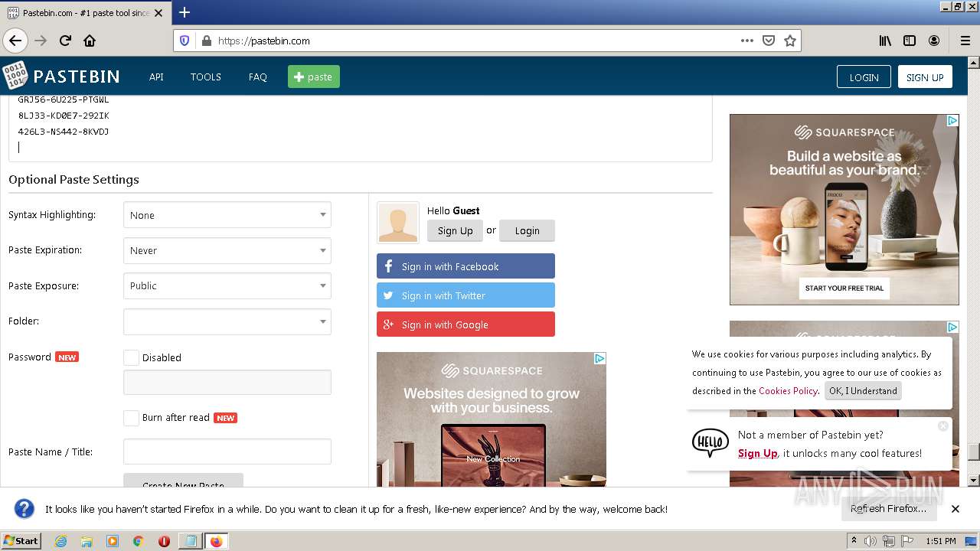Change Paste Exposure dropdown from Public

[227, 285]
